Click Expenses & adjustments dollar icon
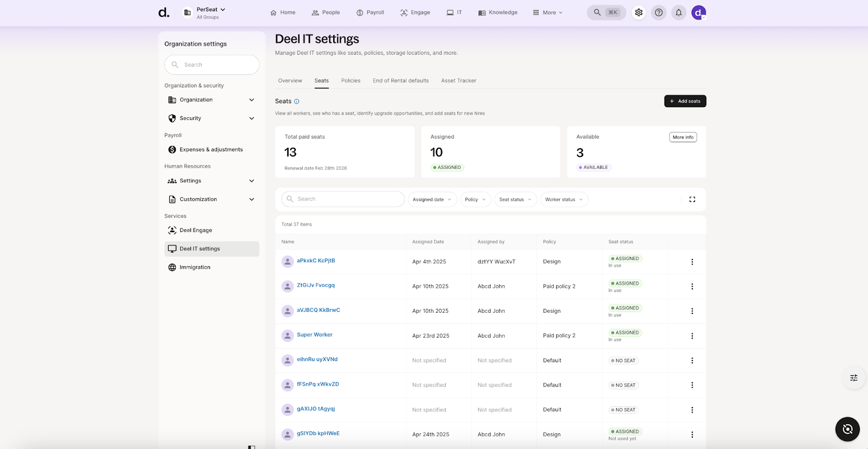 point(172,149)
